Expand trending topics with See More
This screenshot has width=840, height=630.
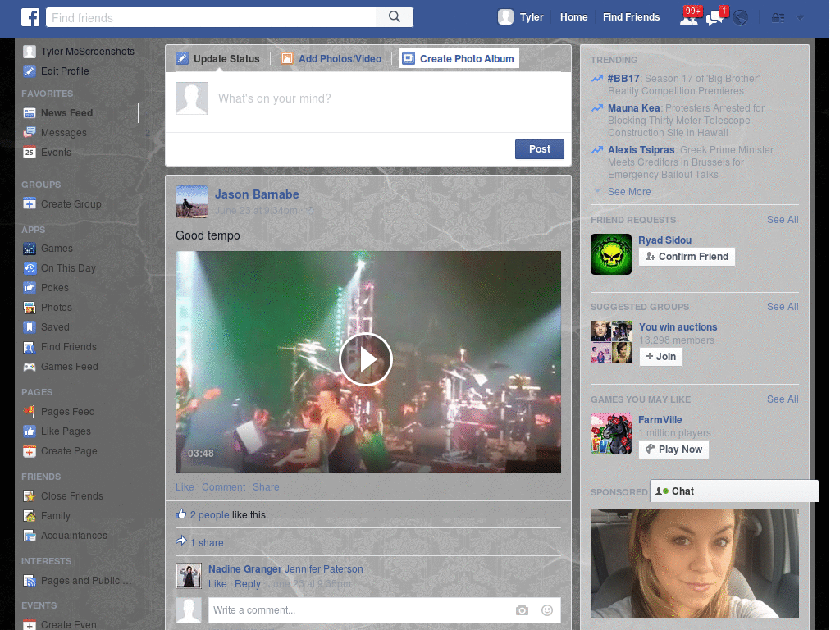(x=629, y=192)
